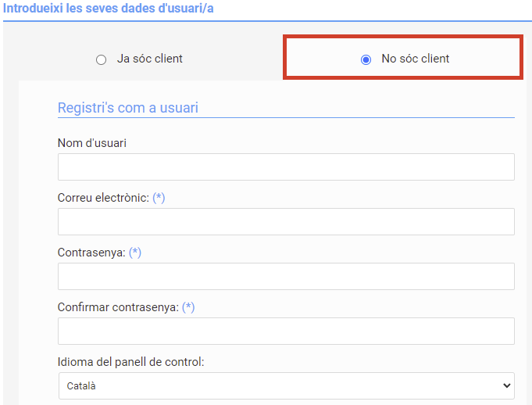Screen dimensions: 532x405
Task: Click the required asterisk beside Confirmar contrasenya
Action: 188,307
